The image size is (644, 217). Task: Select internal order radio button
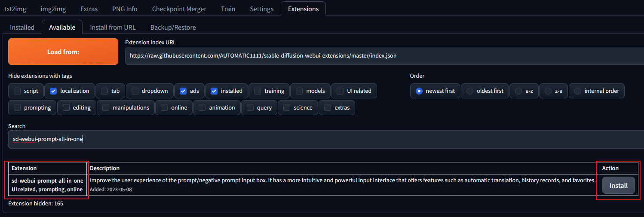(578, 91)
